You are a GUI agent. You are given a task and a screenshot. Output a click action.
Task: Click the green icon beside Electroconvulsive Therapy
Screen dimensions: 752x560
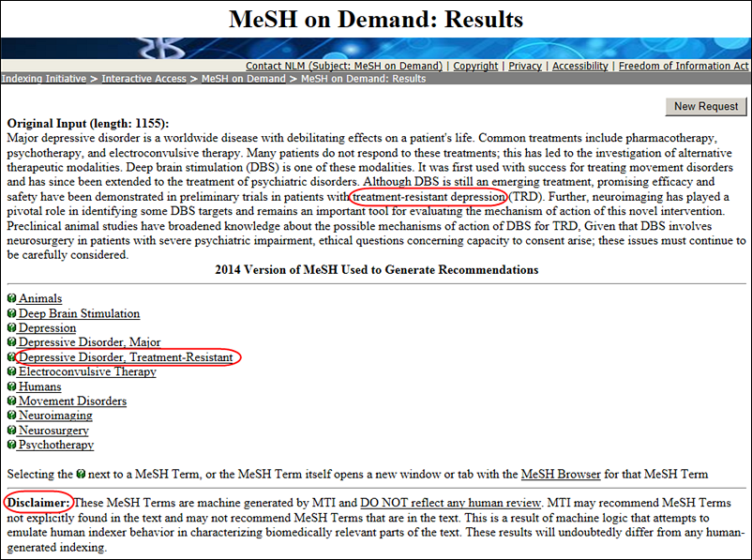[x=12, y=371]
